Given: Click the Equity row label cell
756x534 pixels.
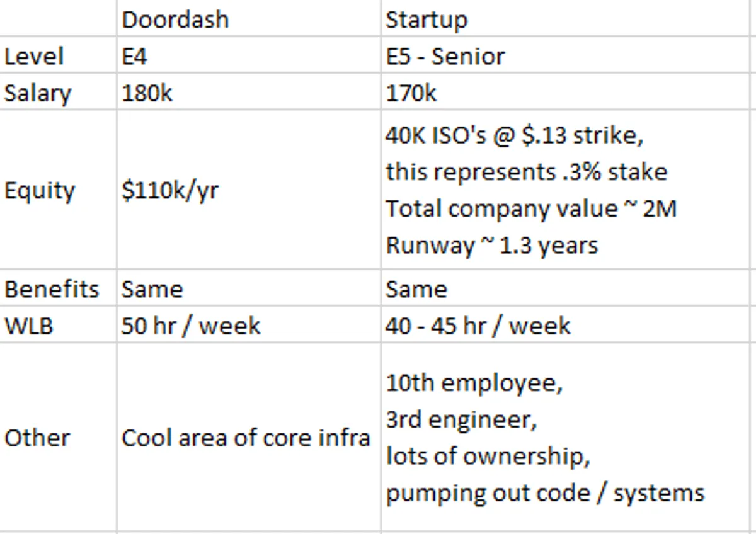Looking at the screenshot, I should click(39, 190).
